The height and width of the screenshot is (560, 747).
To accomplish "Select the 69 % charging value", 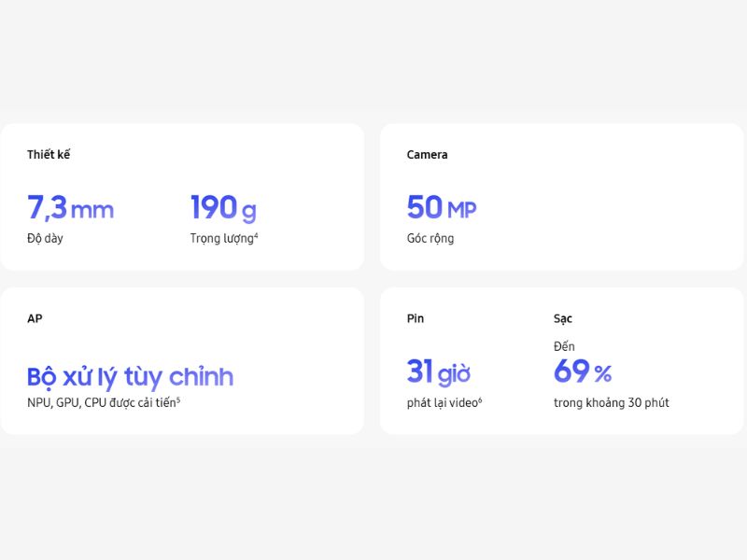I will 582,372.
